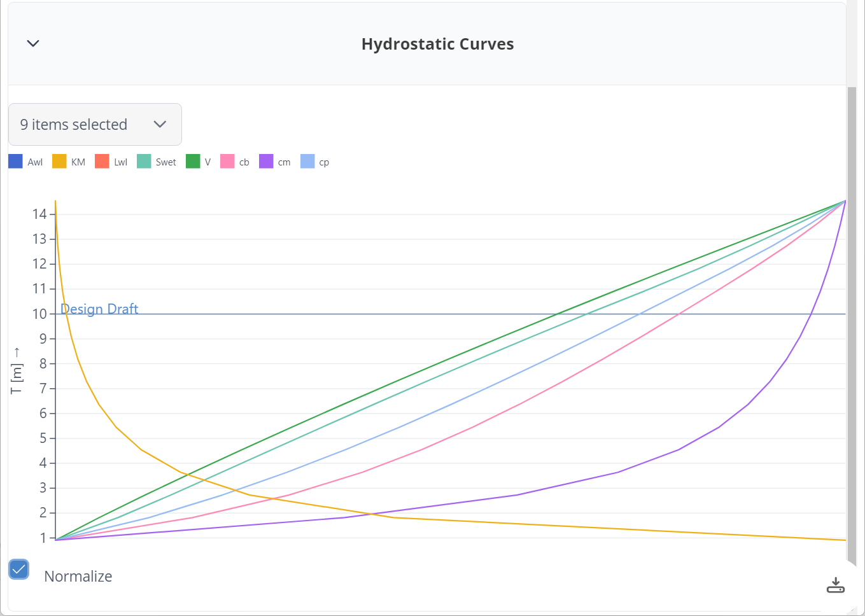Click the Hydrostatic Curves title
This screenshot has height=616, width=865.
[437, 44]
